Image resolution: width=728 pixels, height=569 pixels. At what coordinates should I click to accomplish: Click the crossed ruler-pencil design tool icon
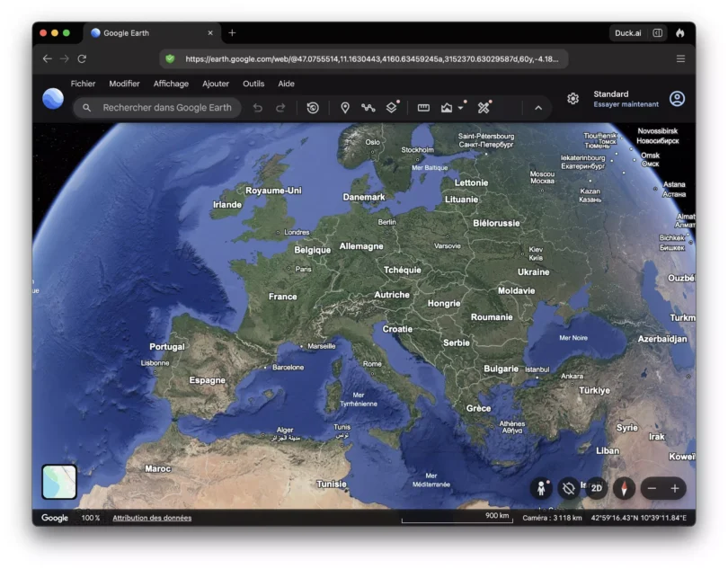[x=484, y=108]
